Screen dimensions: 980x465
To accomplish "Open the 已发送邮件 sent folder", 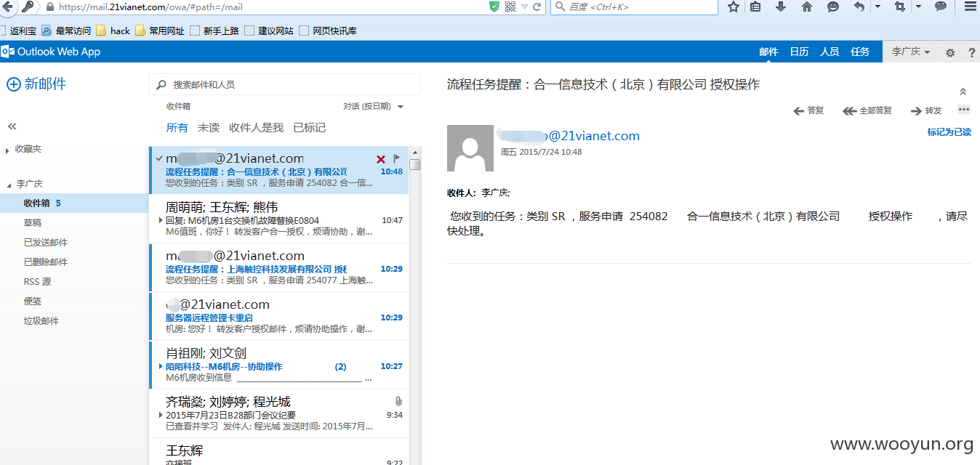I will point(46,243).
